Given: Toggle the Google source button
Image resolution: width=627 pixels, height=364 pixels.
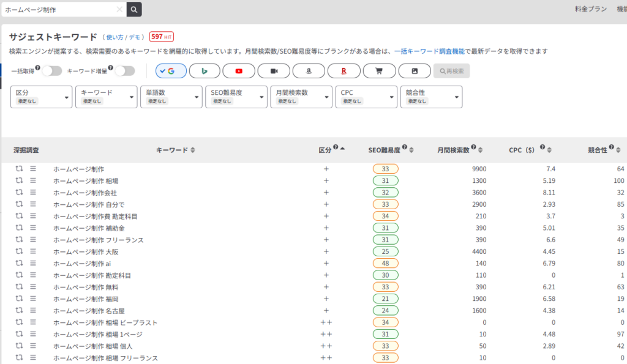Looking at the screenshot, I should (x=170, y=71).
